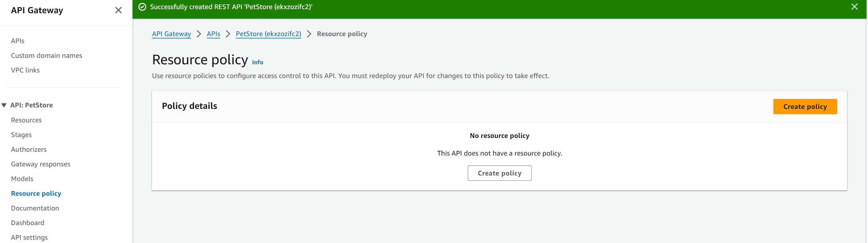Open APIs in the sidebar
The width and height of the screenshot is (868, 243).
[18, 41]
